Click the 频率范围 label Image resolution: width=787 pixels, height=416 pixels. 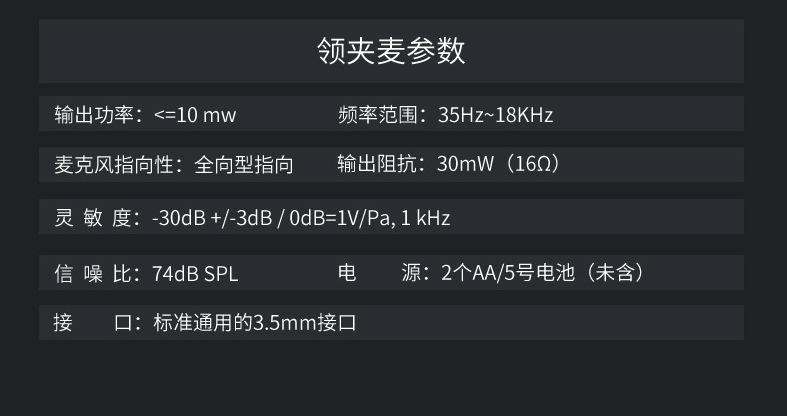[377, 115]
